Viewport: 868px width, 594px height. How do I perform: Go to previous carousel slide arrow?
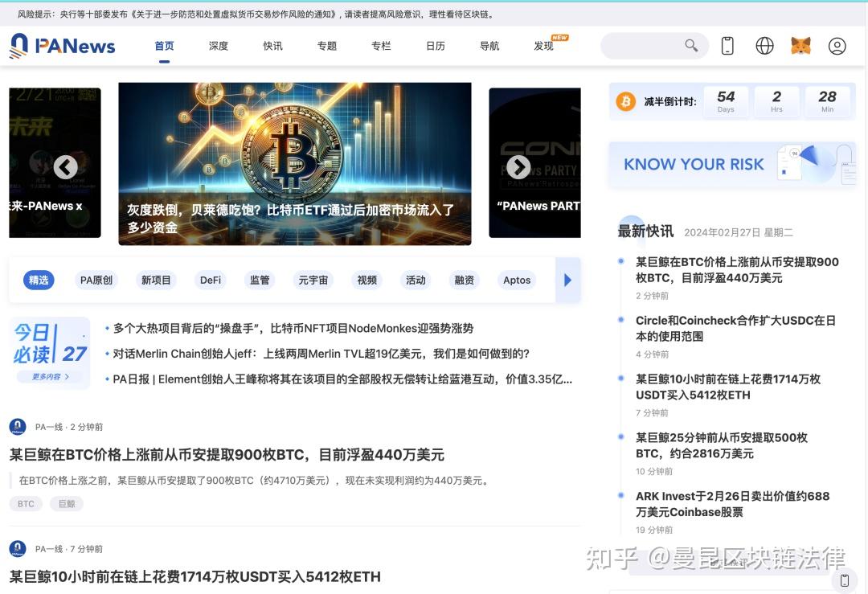click(65, 166)
